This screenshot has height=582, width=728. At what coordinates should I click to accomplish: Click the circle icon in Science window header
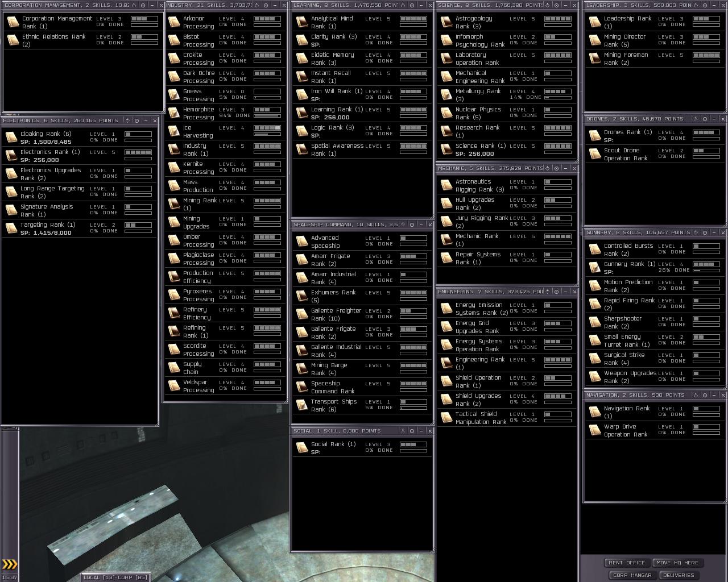(x=556, y=5)
